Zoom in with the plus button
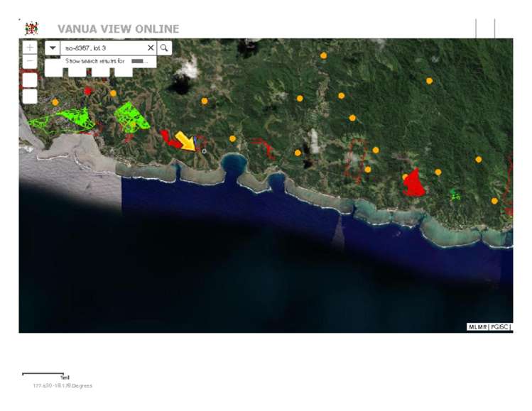The height and width of the screenshot is (411, 532). click(30, 48)
